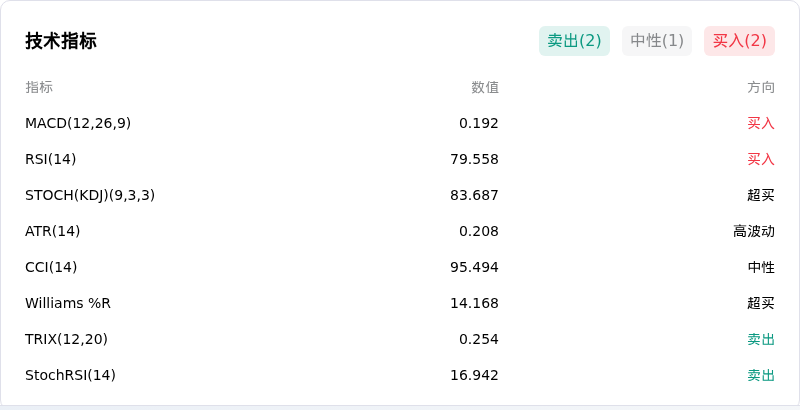Click the MACD value 0.192

tap(479, 123)
